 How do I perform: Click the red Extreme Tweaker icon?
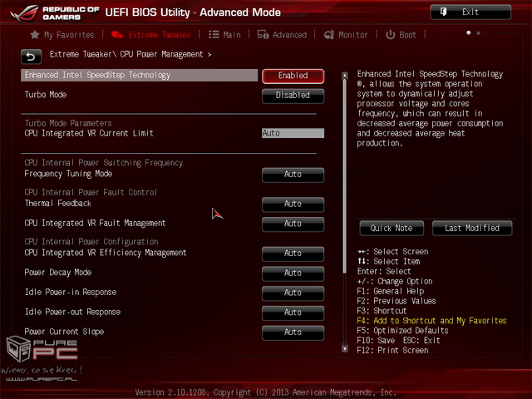pos(117,35)
